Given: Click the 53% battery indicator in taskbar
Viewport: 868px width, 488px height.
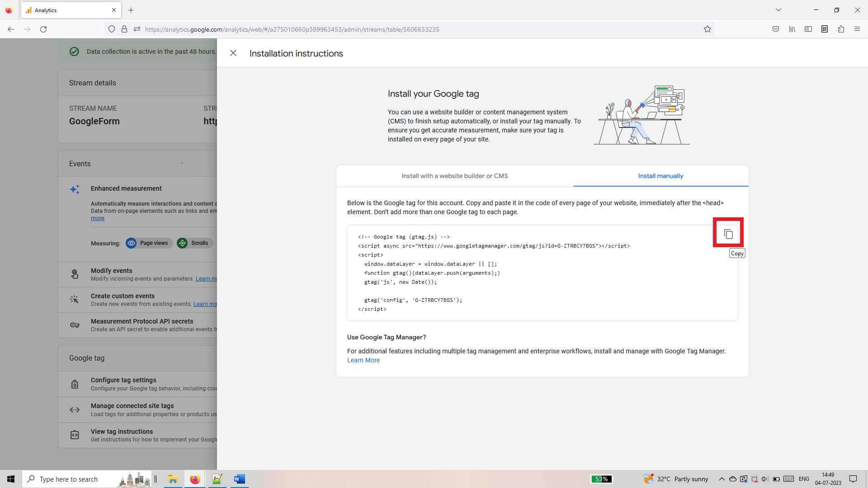Looking at the screenshot, I should (601, 479).
